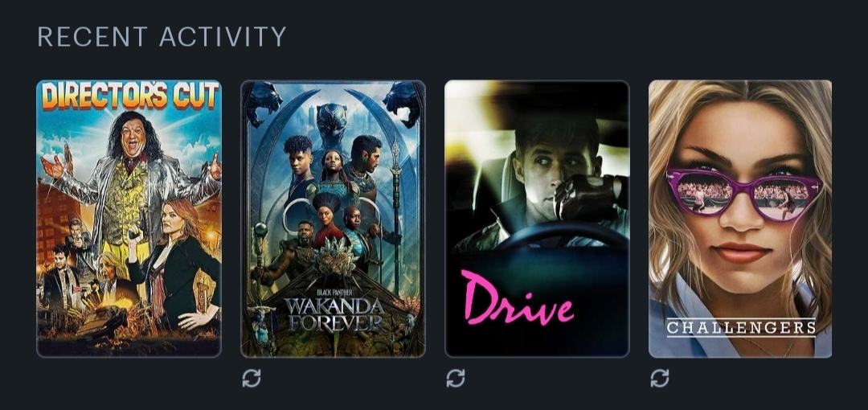The image size is (868, 410).
Task: Click the Challengers title text on poster
Action: 741,327
